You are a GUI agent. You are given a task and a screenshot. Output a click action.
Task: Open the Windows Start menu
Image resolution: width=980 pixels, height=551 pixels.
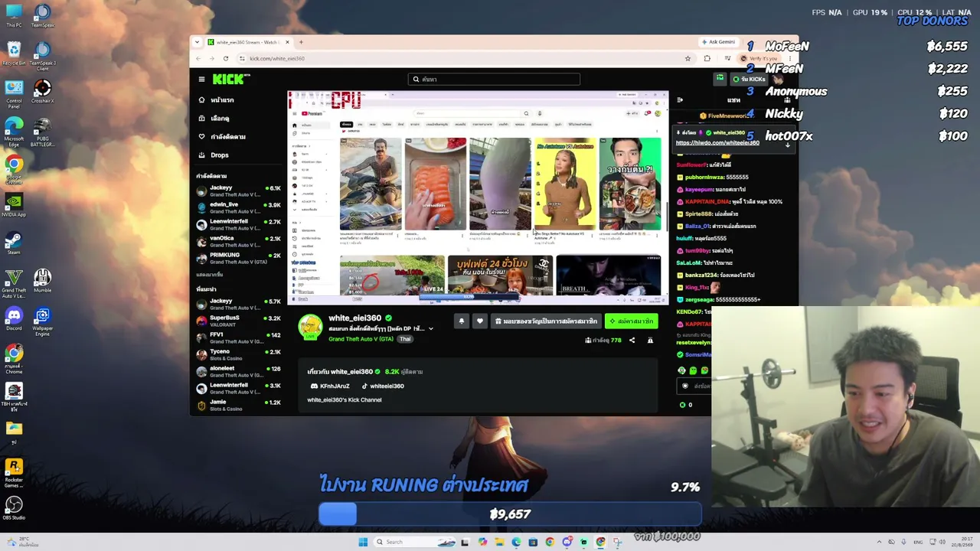tap(363, 542)
